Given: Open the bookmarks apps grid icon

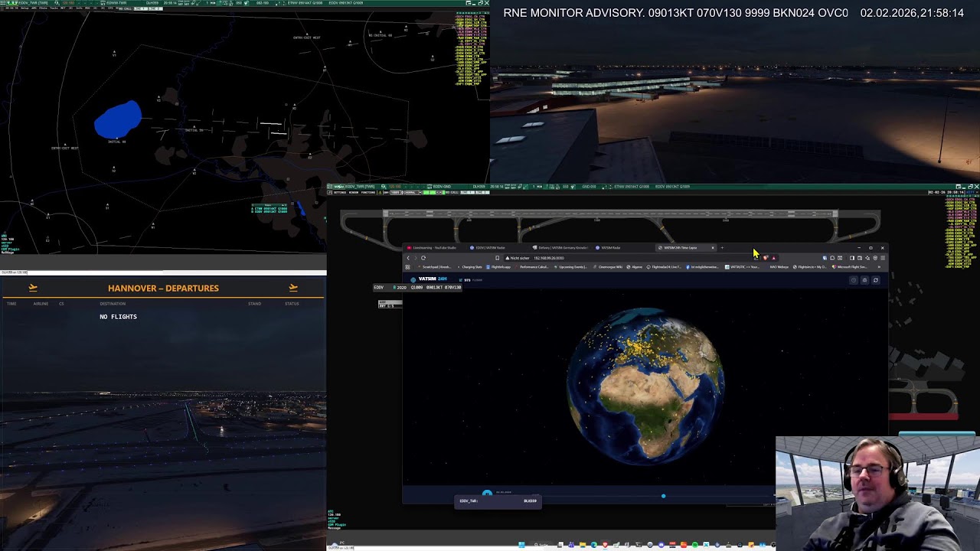Looking at the screenshot, I should (x=407, y=267).
